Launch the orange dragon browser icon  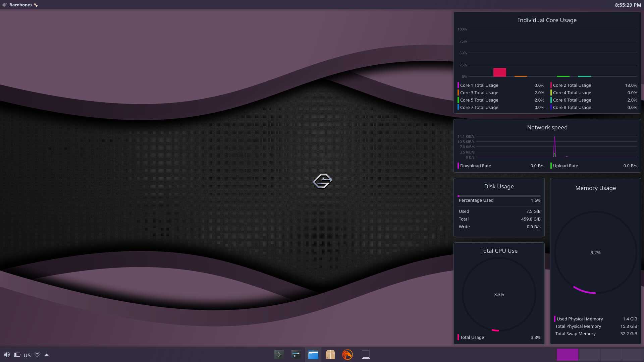347,355
